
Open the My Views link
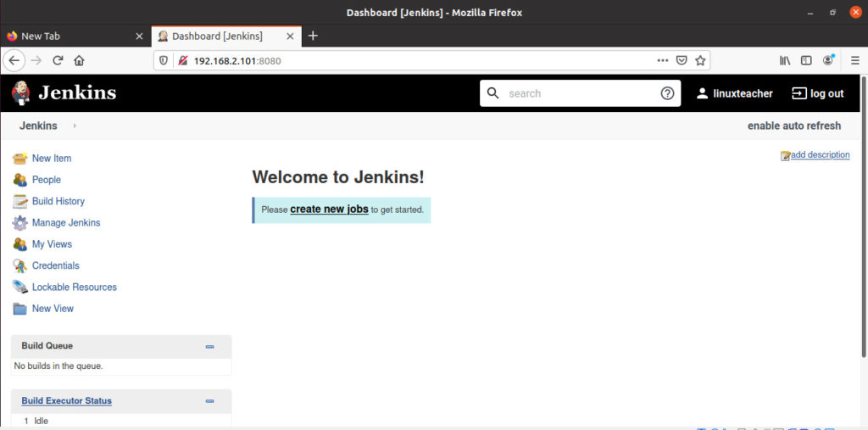tap(52, 244)
